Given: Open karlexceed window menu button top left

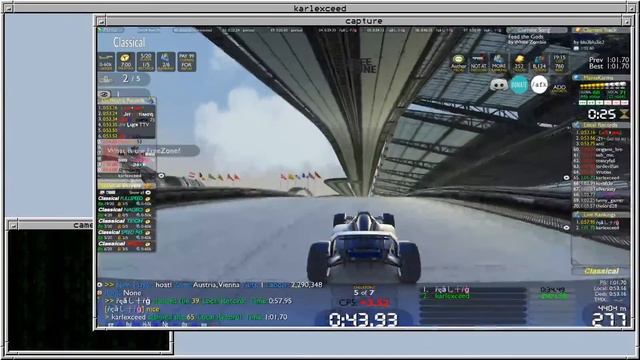Looking at the screenshot, I should pyautogui.click(x=8, y=8).
